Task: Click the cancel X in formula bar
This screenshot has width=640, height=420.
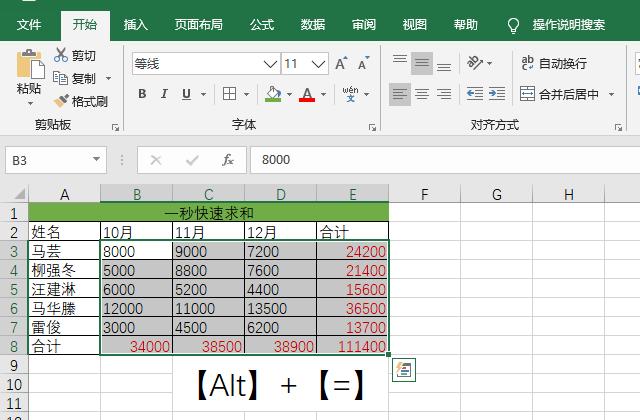Action: click(156, 160)
